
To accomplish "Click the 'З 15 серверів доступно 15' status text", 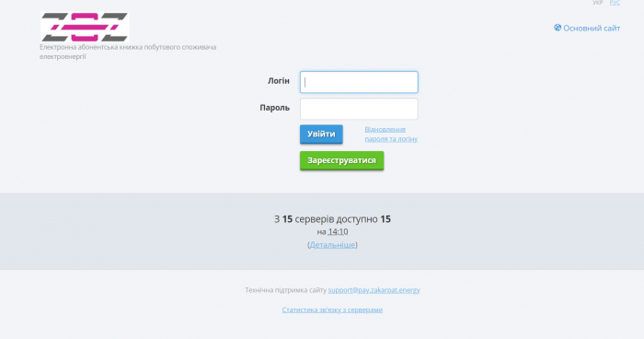I will tap(332, 219).
